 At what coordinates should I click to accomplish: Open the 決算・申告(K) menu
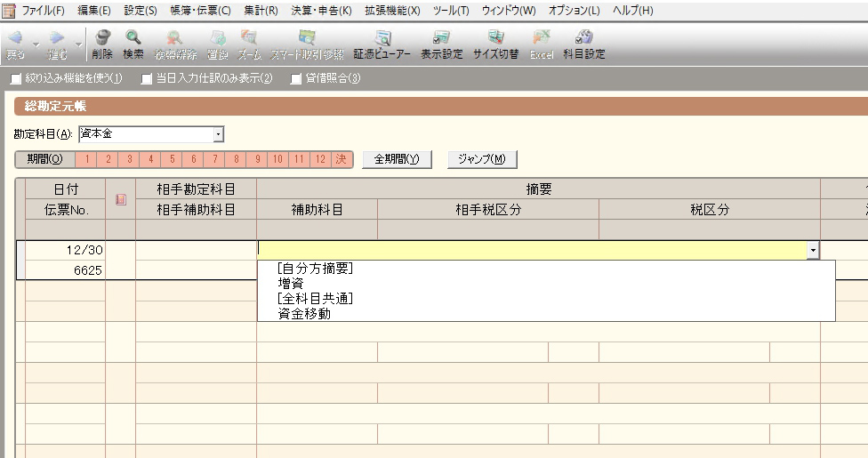(321, 11)
